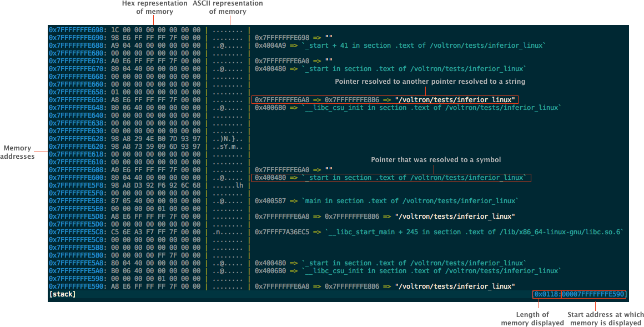
Task: Click __libc_csu_init symbol in row 0x7FFFFFFFE648
Action: click(x=432, y=108)
